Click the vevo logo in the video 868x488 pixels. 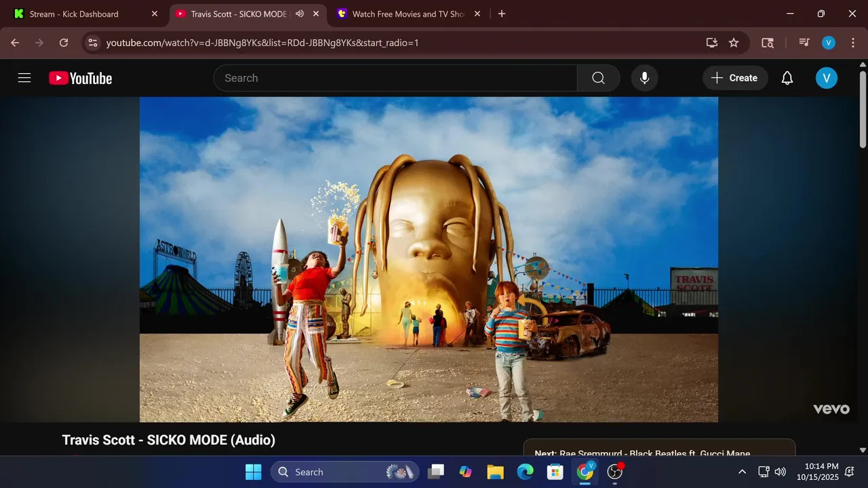(x=831, y=409)
